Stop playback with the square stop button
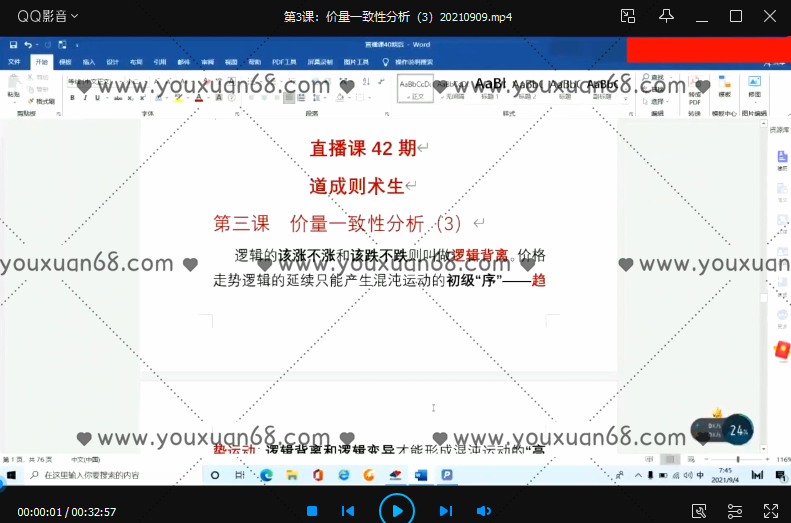The image size is (791, 523). pyautogui.click(x=312, y=511)
